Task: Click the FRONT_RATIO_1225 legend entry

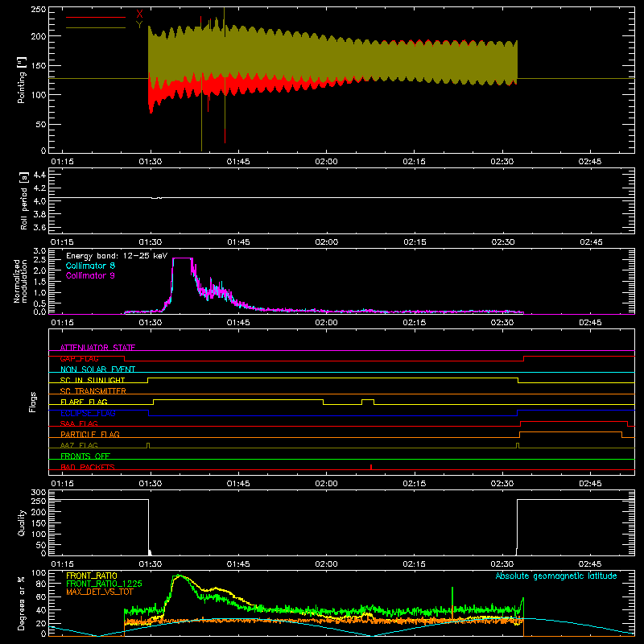Action: point(104,584)
